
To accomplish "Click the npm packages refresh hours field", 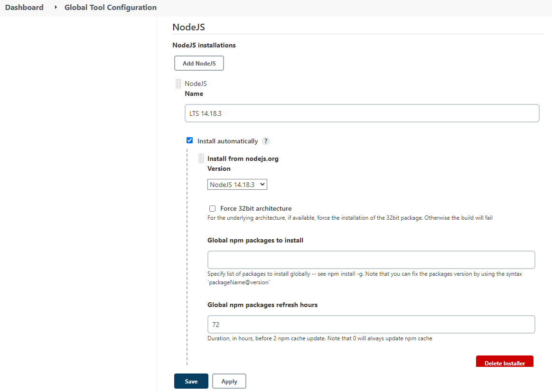I will pyautogui.click(x=371, y=325).
